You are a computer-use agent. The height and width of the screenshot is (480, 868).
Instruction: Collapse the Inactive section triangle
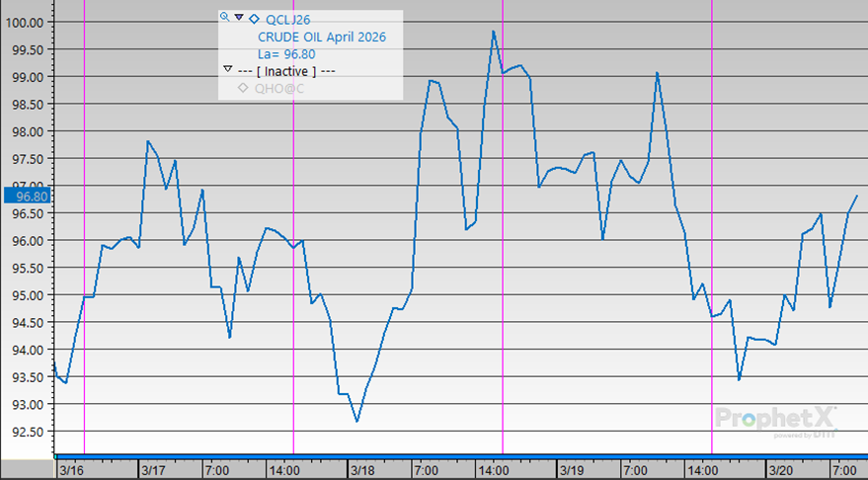click(x=228, y=70)
